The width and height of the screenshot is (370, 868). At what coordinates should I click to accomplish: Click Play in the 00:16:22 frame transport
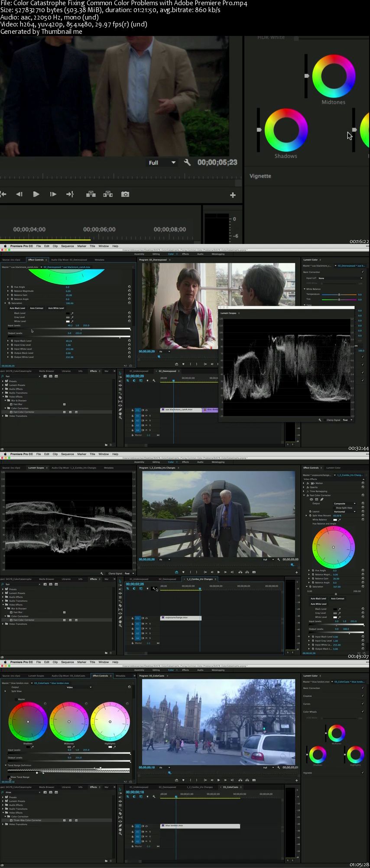point(36,194)
